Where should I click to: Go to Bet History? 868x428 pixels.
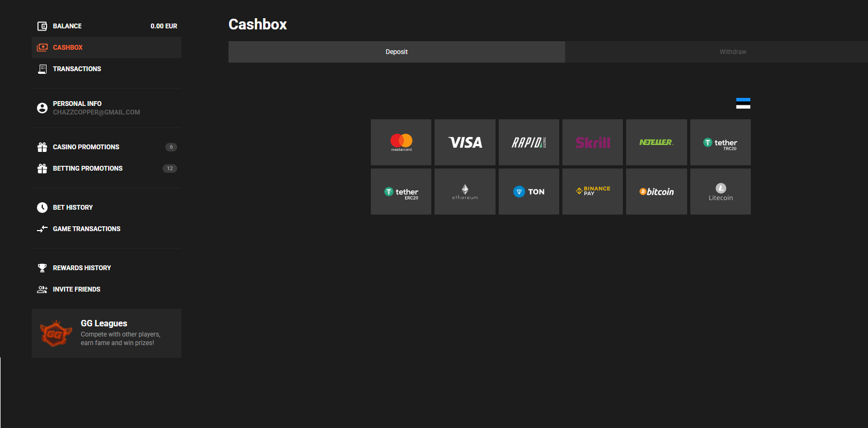tap(106, 208)
